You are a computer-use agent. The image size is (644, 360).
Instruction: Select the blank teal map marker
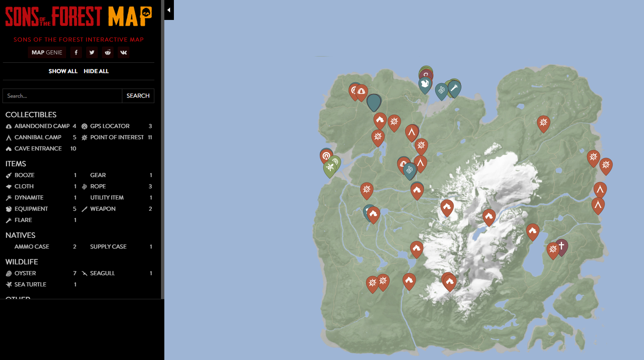374,102
